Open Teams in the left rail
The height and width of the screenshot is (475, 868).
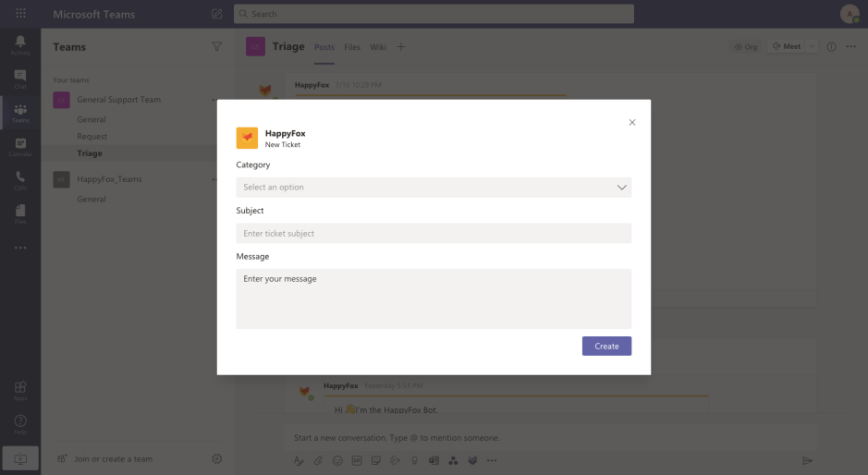20,113
